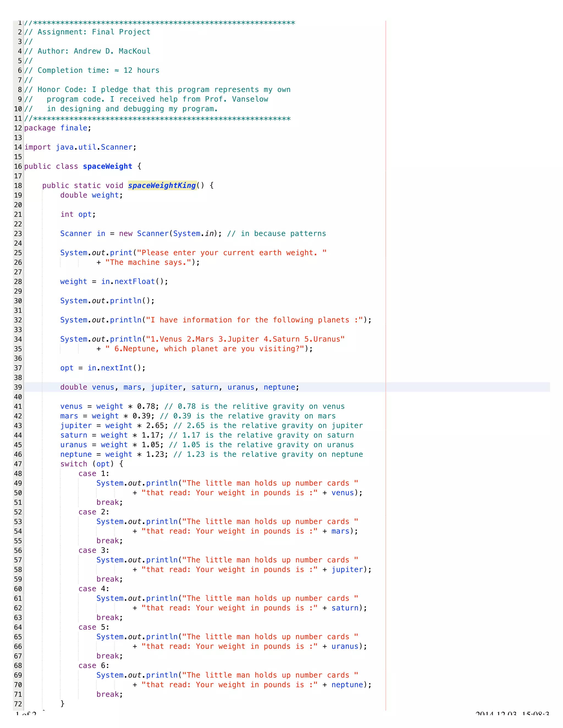
Task: Click the '+ saturn);' variable on line 62
Action: pyautogui.click(x=345, y=608)
